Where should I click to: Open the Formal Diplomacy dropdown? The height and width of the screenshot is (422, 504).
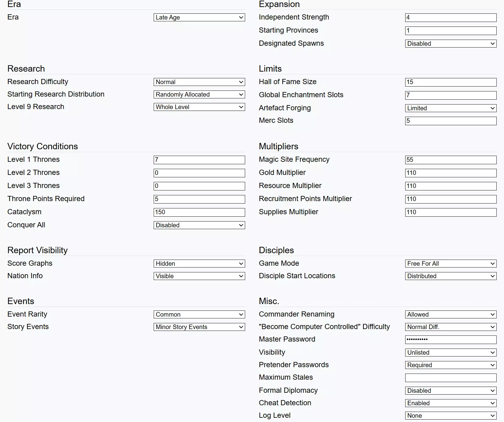[x=451, y=391]
